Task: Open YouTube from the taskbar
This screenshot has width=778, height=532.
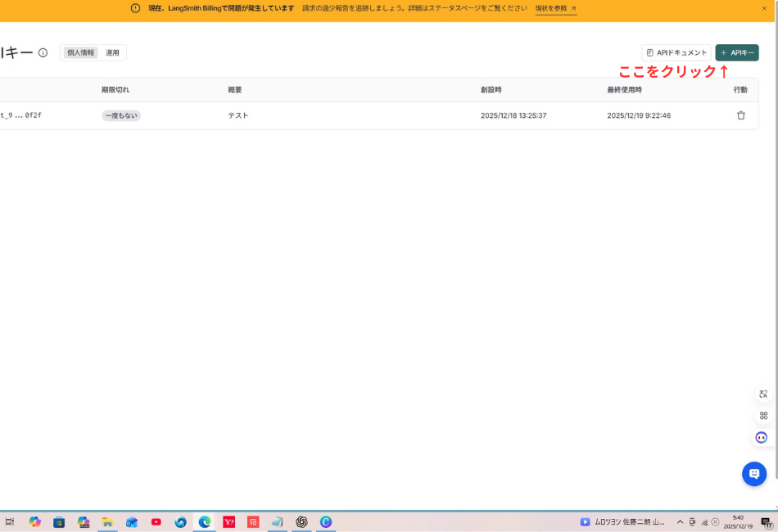Action: point(156,521)
